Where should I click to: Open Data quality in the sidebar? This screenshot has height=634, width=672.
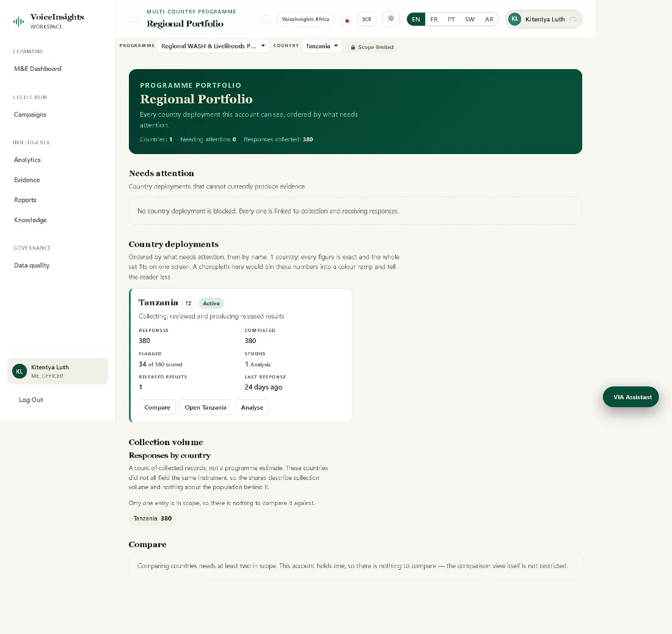pyautogui.click(x=32, y=265)
